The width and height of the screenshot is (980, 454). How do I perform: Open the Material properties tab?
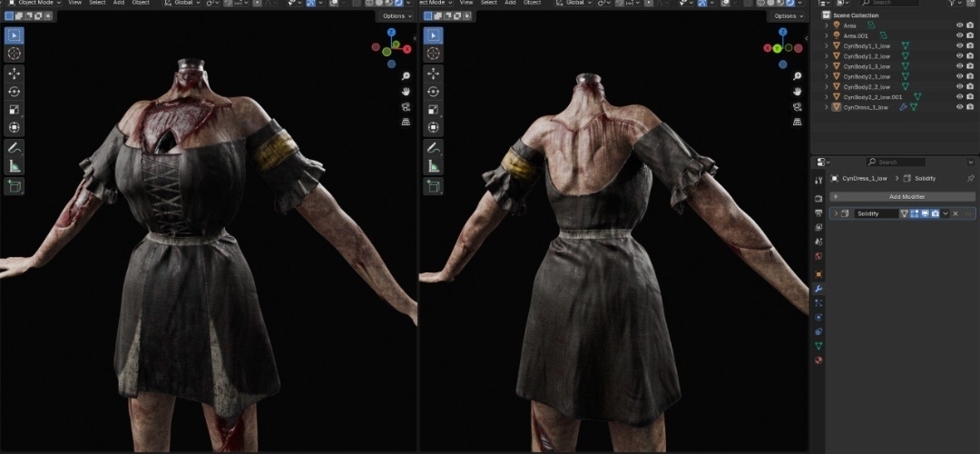(x=818, y=360)
